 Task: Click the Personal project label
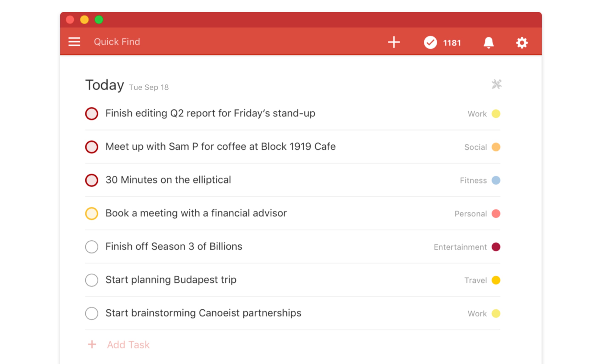click(x=471, y=214)
